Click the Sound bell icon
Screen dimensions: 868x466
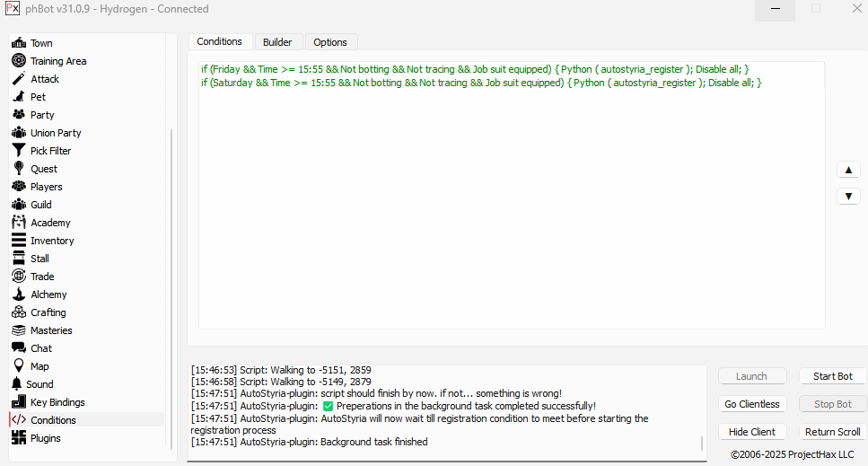coord(18,384)
